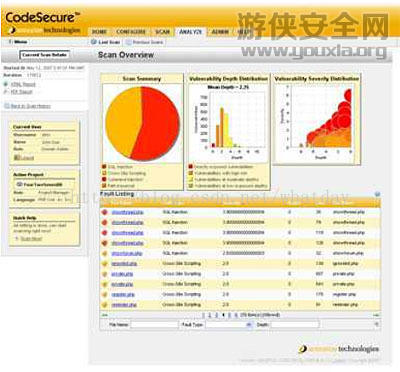Open the Previous Scans link

point(148,42)
